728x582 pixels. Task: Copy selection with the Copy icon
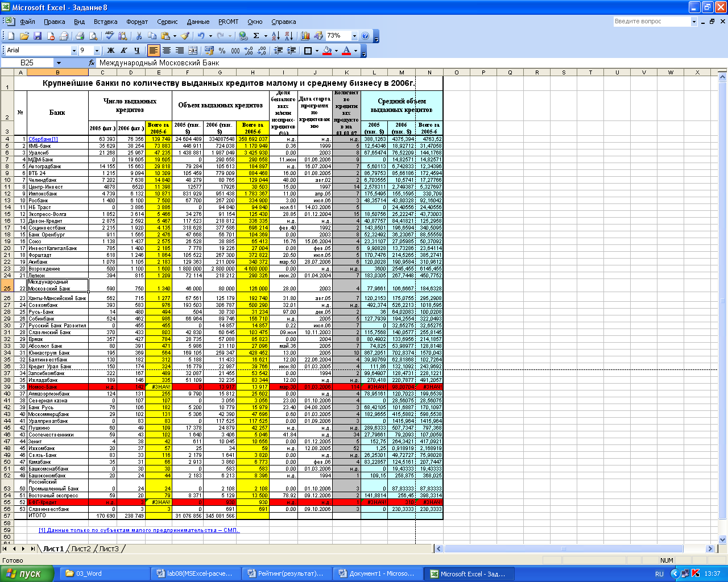tap(152, 36)
